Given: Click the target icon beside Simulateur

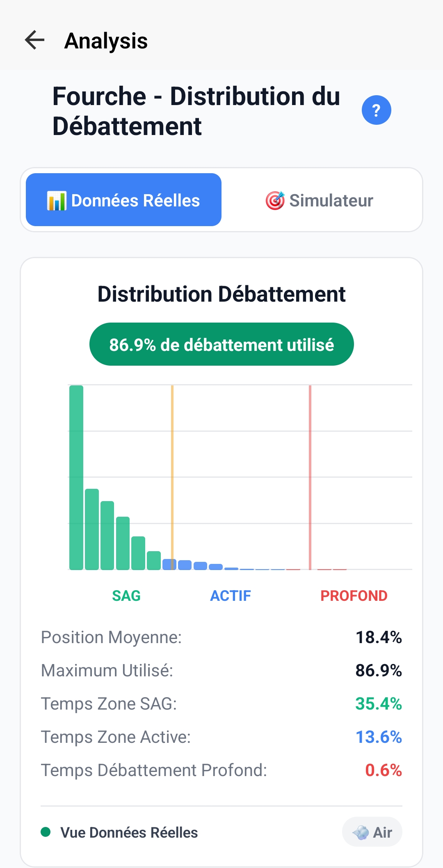Looking at the screenshot, I should 275,201.
